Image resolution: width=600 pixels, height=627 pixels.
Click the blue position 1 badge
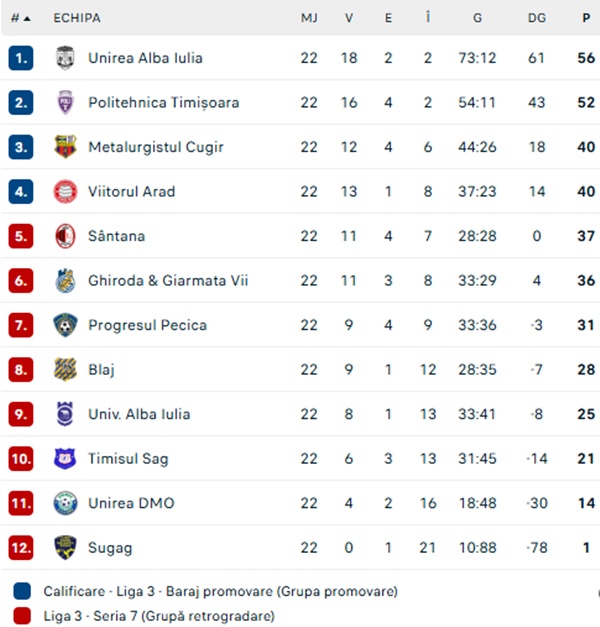coord(21,58)
